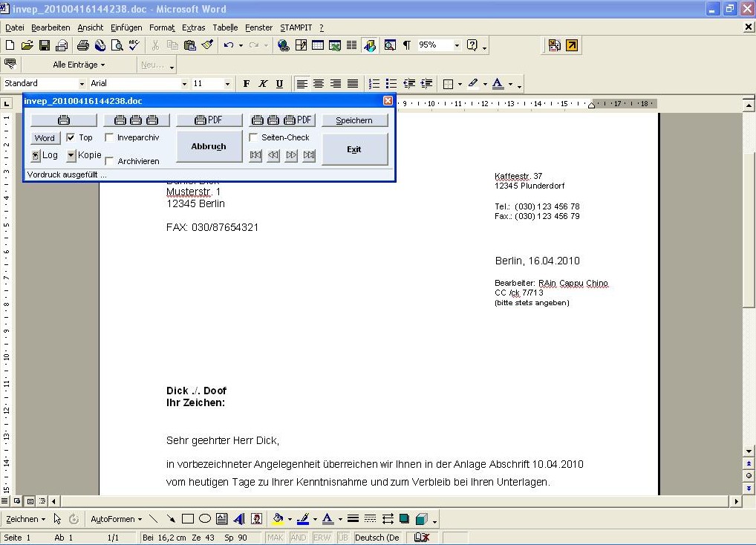Toggle bold formatting
This screenshot has width=756, height=545.
tap(247, 84)
